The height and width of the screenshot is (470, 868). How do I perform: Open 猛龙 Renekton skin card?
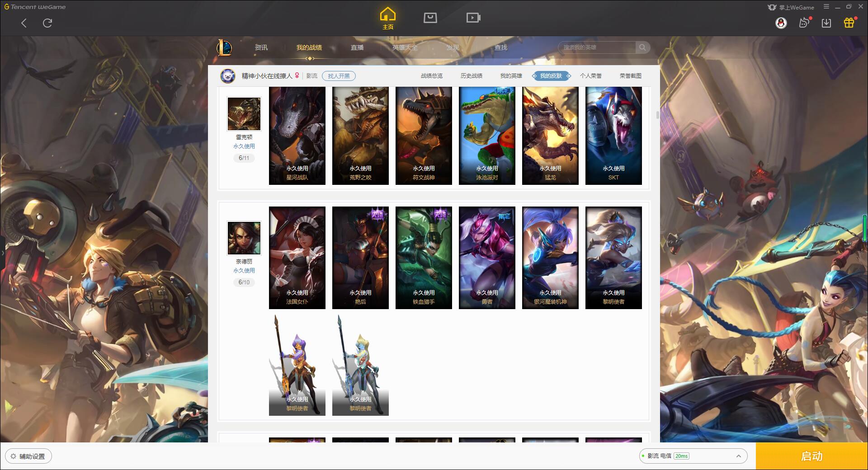(550, 136)
